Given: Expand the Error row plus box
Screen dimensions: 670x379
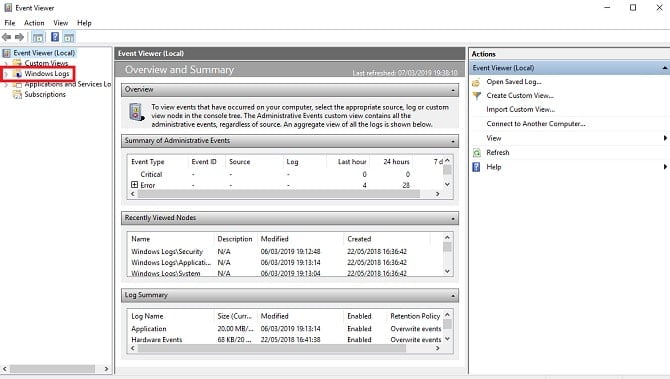Looking at the screenshot, I should click(134, 185).
